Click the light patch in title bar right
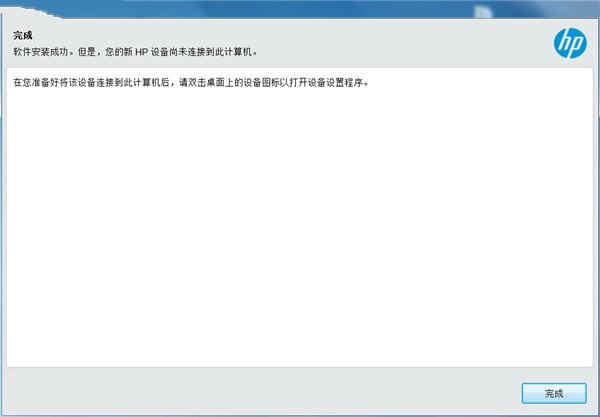The width and height of the screenshot is (600, 417). pyautogui.click(x=483, y=12)
